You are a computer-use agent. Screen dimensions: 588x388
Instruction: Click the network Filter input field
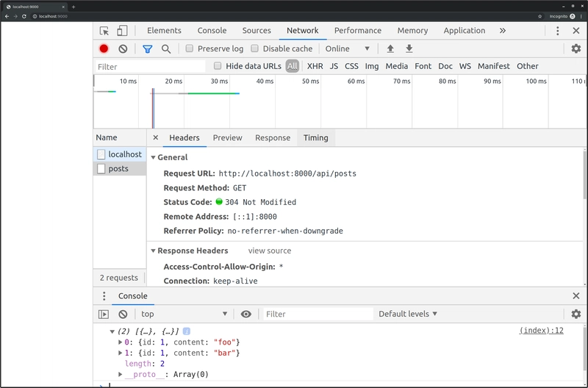tap(151, 67)
